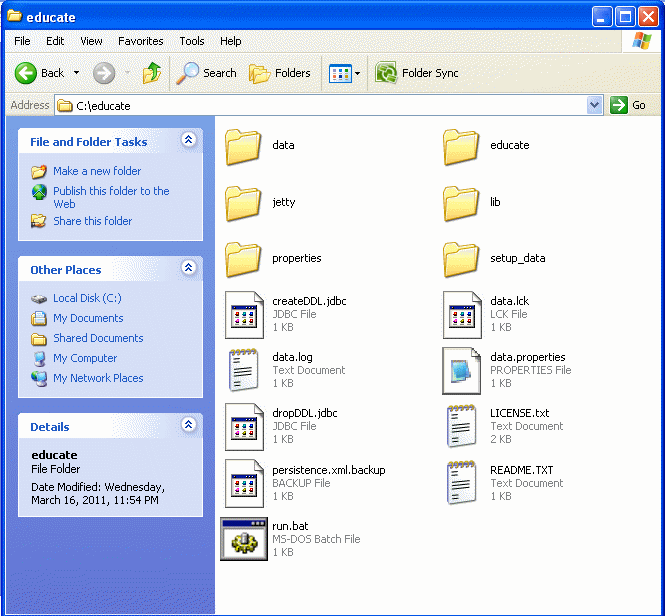Open the Favorites menu
This screenshot has width=665, height=616.
pyautogui.click(x=140, y=41)
